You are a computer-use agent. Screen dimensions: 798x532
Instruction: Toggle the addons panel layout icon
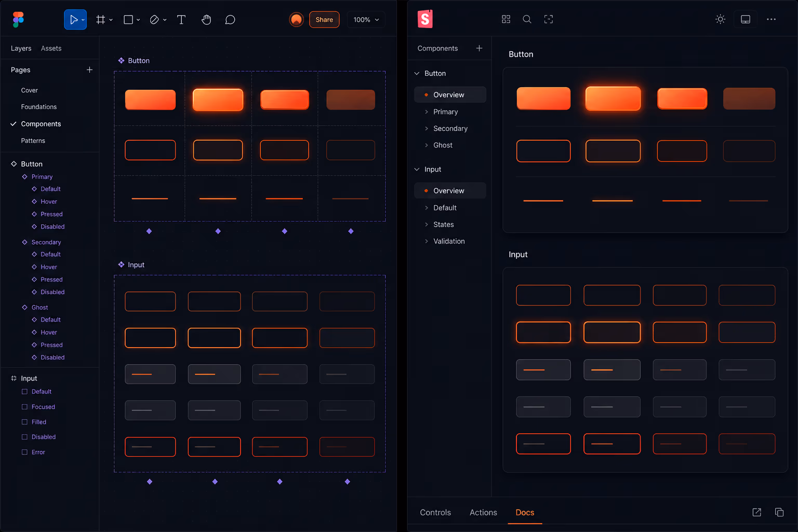click(x=746, y=19)
